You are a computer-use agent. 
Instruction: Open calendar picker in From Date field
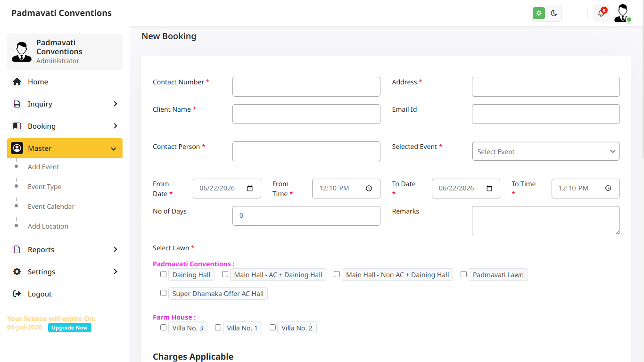(250, 188)
